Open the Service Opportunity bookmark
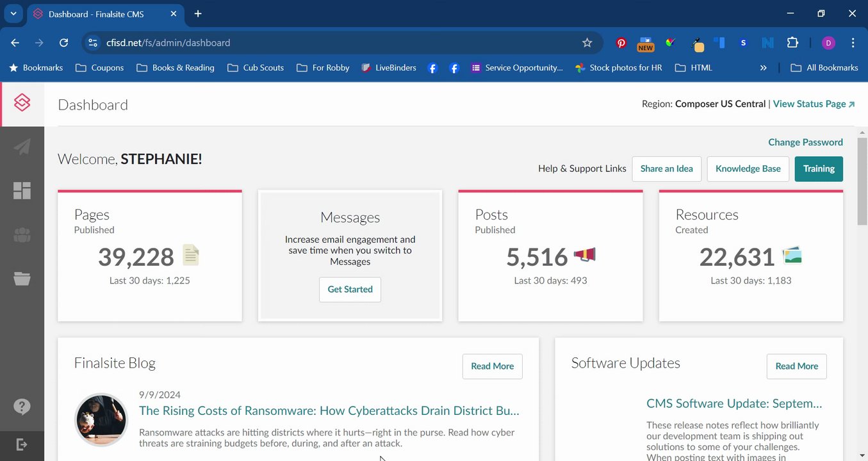 tap(516, 67)
